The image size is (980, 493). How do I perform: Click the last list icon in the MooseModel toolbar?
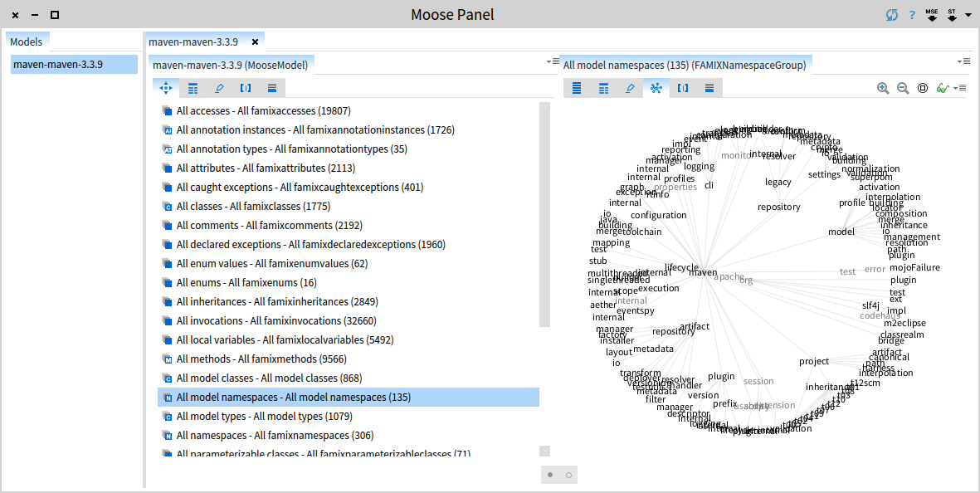[272, 88]
